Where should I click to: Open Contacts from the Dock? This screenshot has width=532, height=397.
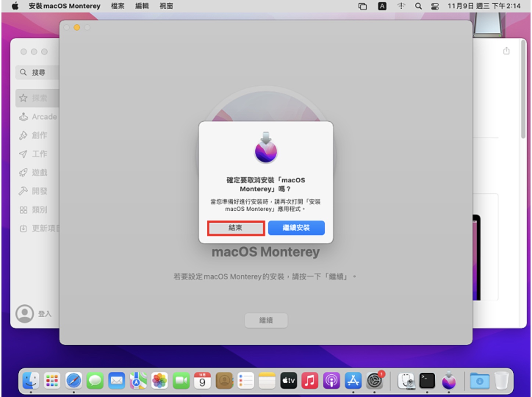point(224,380)
